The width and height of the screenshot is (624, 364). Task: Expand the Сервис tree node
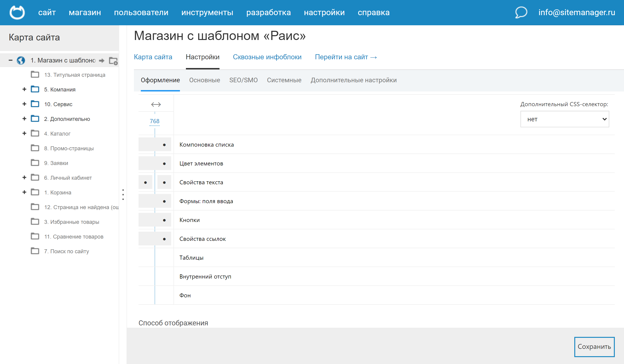[x=24, y=104]
